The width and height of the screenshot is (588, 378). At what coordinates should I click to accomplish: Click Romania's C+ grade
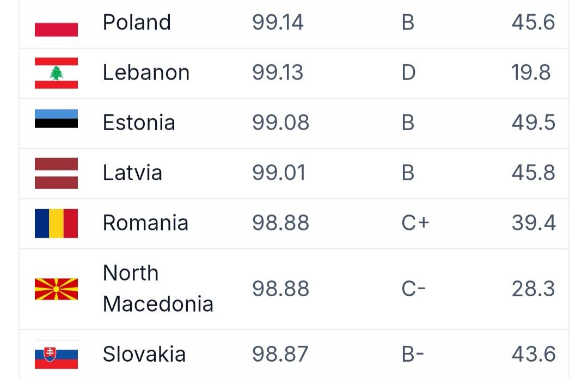coord(415,223)
